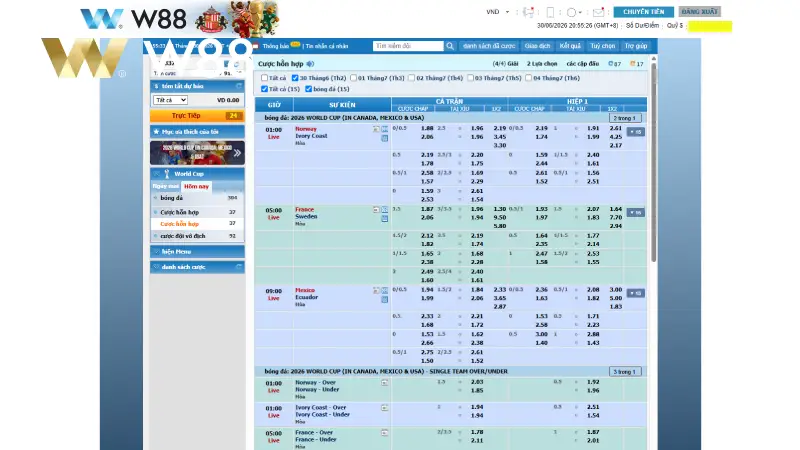Click the vertical scrollbar of odds table
The width and height of the screenshot is (800, 450).
654,163
